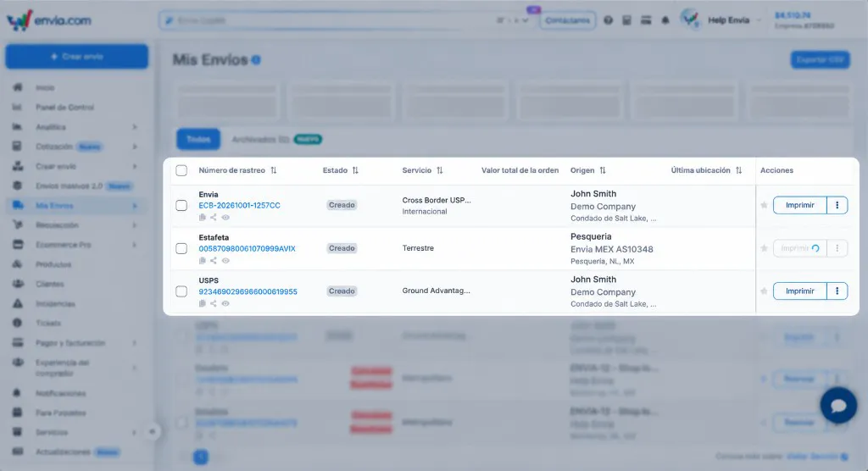Check the Estafeta shipment row
Image resolution: width=868 pixels, height=471 pixels.
181,248
